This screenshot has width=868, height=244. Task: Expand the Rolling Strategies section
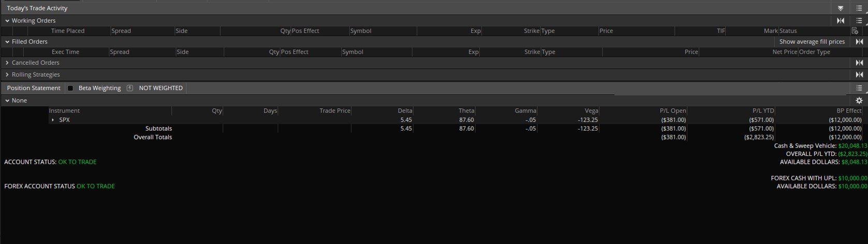point(7,75)
